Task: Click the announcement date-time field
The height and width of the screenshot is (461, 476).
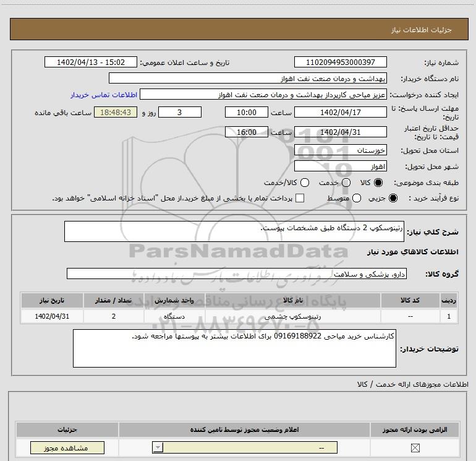Action: coord(91,62)
